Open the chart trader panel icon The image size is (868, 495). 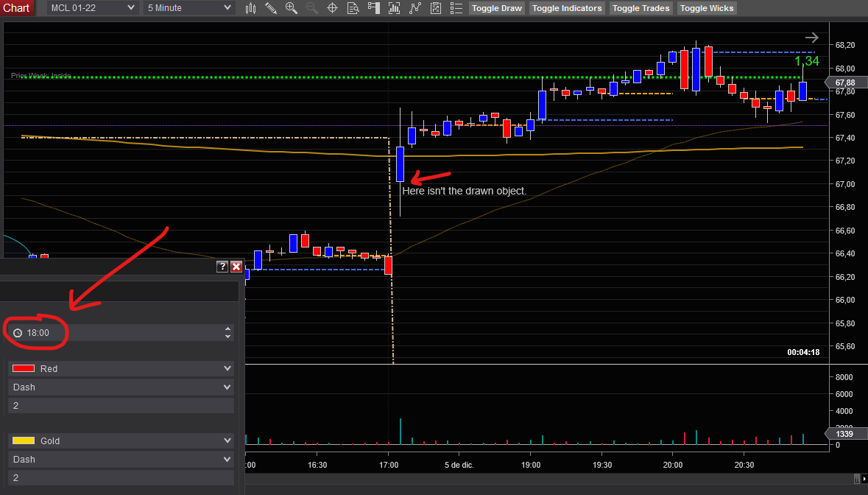(x=374, y=8)
